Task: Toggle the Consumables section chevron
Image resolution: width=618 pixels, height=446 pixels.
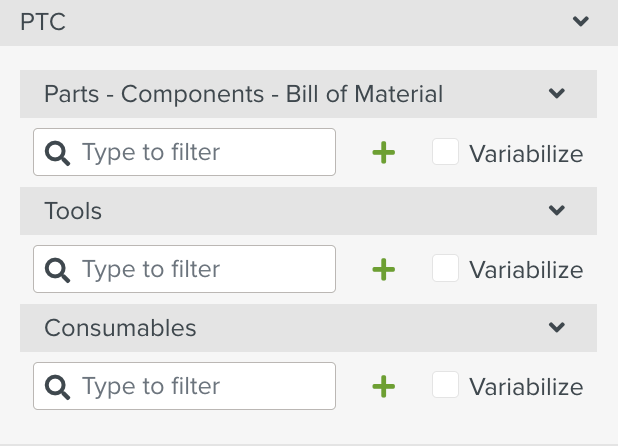Action: pyautogui.click(x=557, y=328)
